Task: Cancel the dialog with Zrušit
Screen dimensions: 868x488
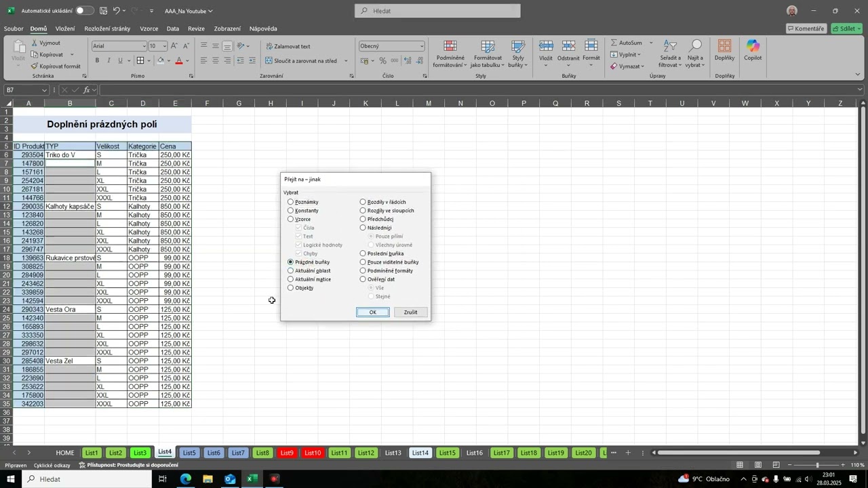Action: tap(410, 312)
